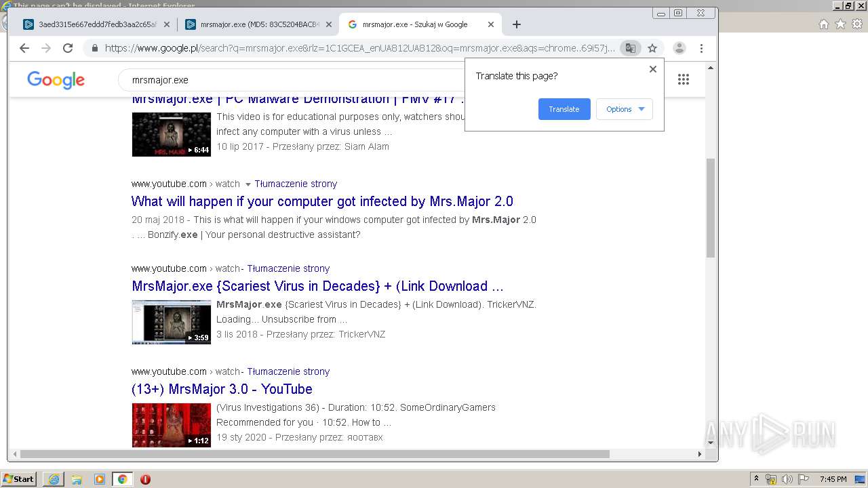868x488 pixels.
Task: Click the Chrome taskbar icon
Action: [x=122, y=479]
